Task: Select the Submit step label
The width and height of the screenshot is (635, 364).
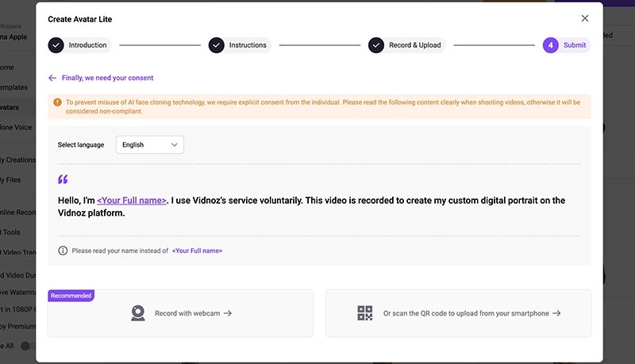Action: pos(575,45)
